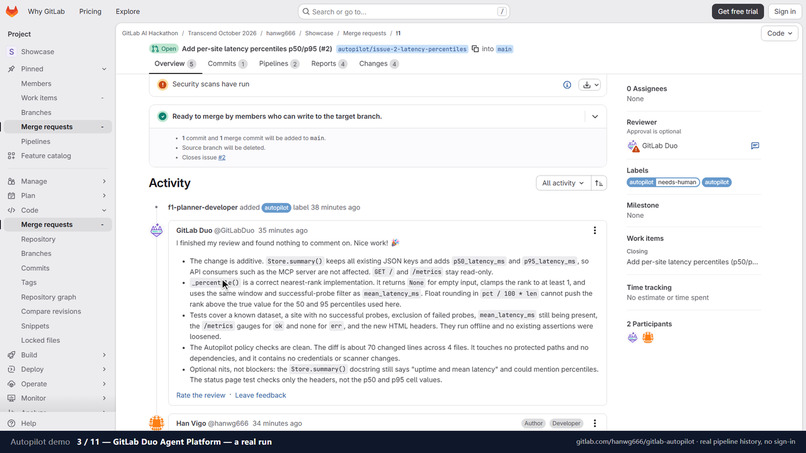Click the Deploy section icon
The width and height of the screenshot is (806, 453).
click(11, 369)
